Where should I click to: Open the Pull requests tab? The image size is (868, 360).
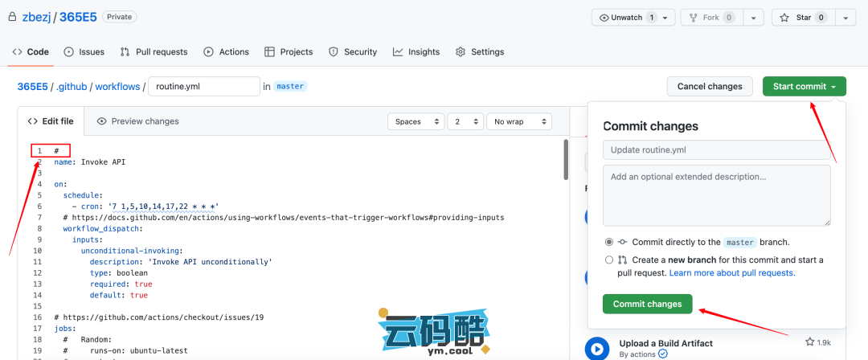pyautogui.click(x=154, y=51)
